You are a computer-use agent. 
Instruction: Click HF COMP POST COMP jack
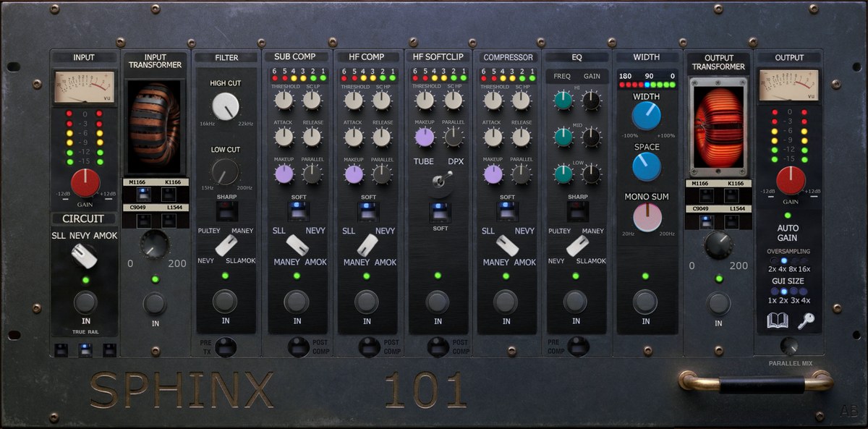(x=370, y=347)
